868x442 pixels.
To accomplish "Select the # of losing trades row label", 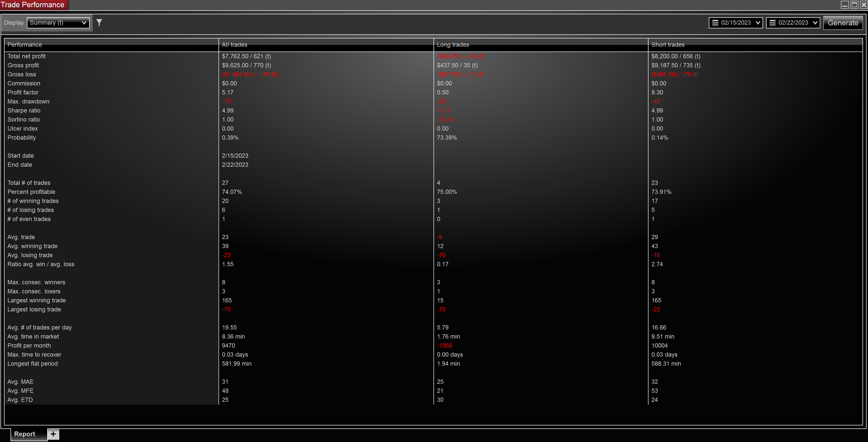I will 31,210.
